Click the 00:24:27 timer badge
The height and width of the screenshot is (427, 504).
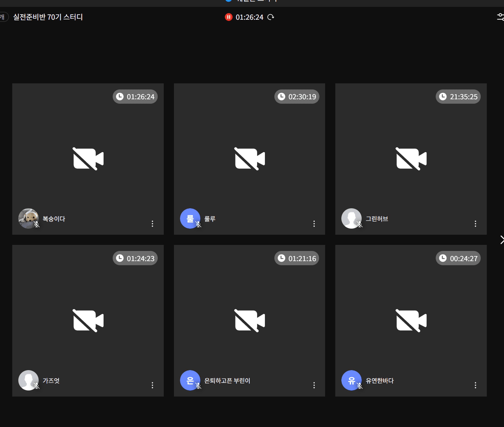click(458, 258)
